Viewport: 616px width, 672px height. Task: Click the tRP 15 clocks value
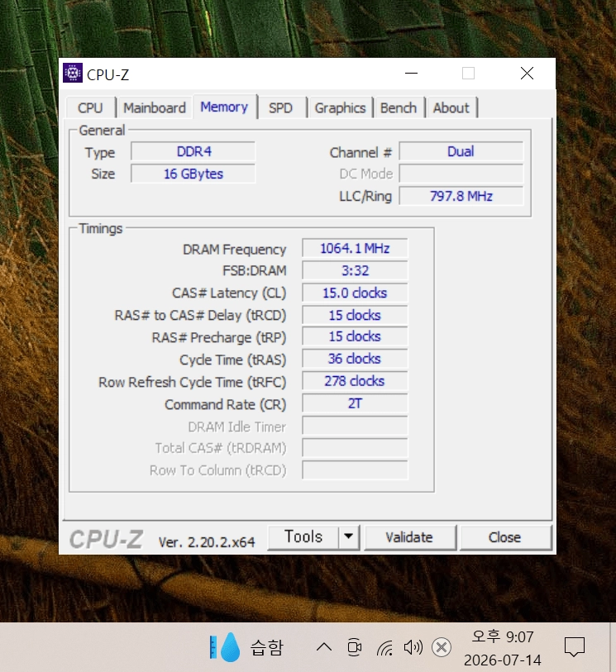pyautogui.click(x=355, y=336)
